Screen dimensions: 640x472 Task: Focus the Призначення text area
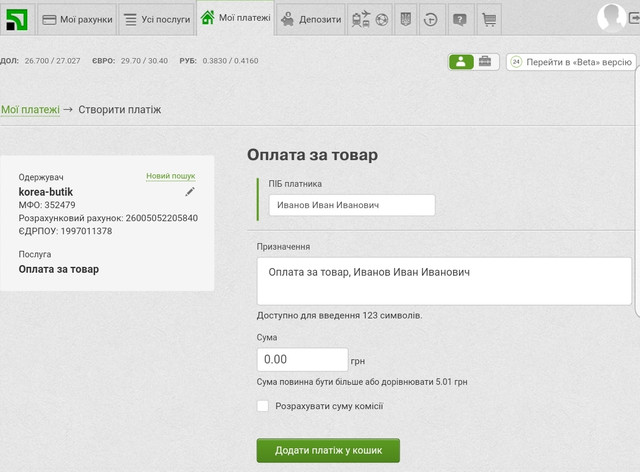[x=444, y=281]
